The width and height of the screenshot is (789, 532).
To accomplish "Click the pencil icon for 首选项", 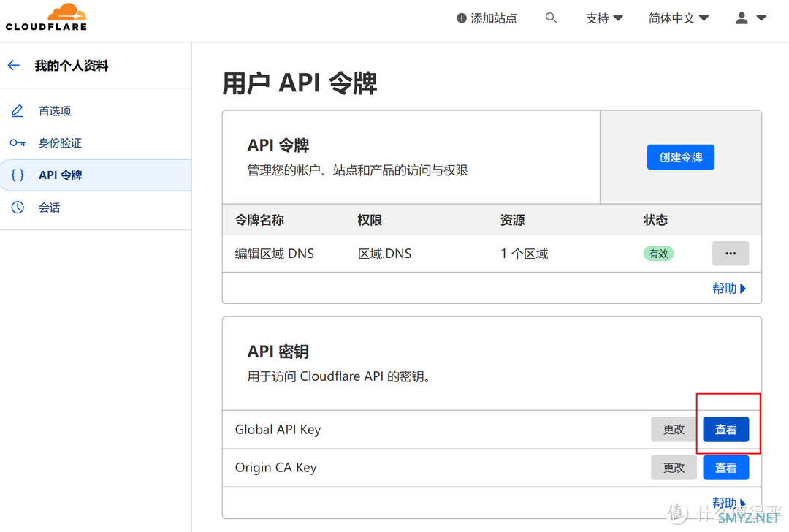I will 18,111.
